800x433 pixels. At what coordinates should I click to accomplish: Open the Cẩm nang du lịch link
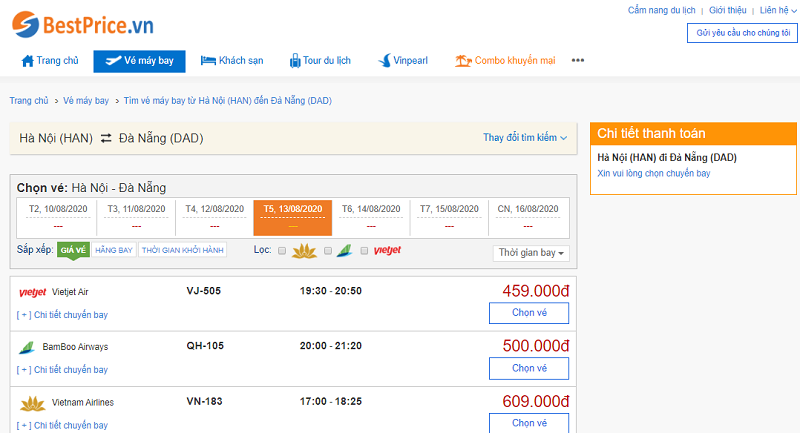(661, 10)
